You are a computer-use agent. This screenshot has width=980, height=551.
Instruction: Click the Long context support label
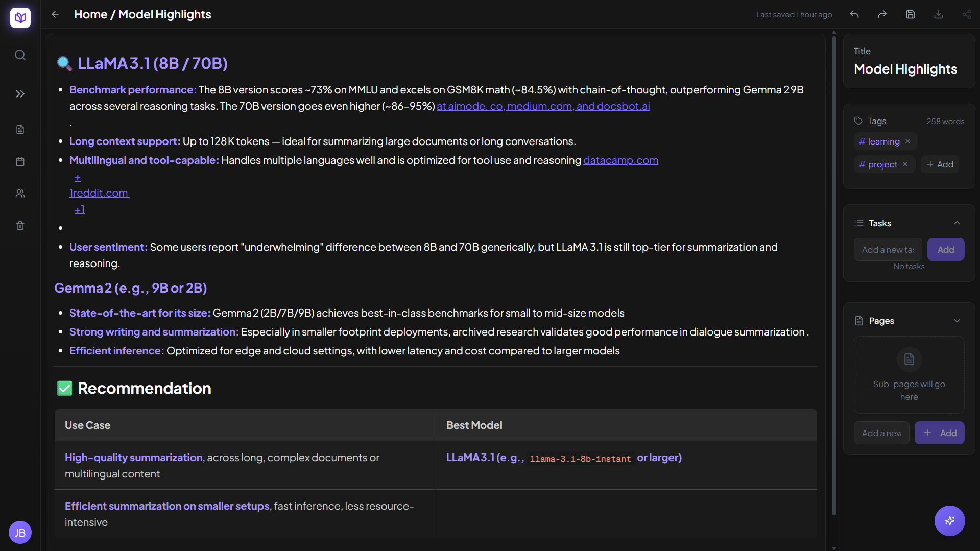click(125, 141)
